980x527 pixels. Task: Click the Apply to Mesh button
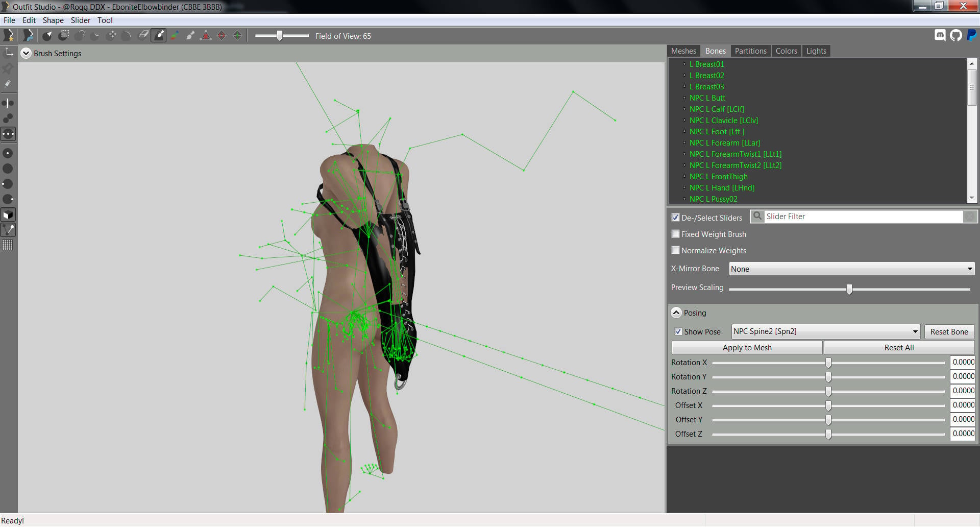tap(747, 347)
